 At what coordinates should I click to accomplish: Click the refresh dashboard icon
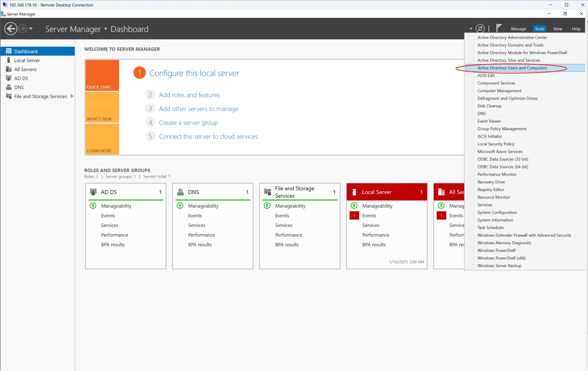tap(480, 29)
